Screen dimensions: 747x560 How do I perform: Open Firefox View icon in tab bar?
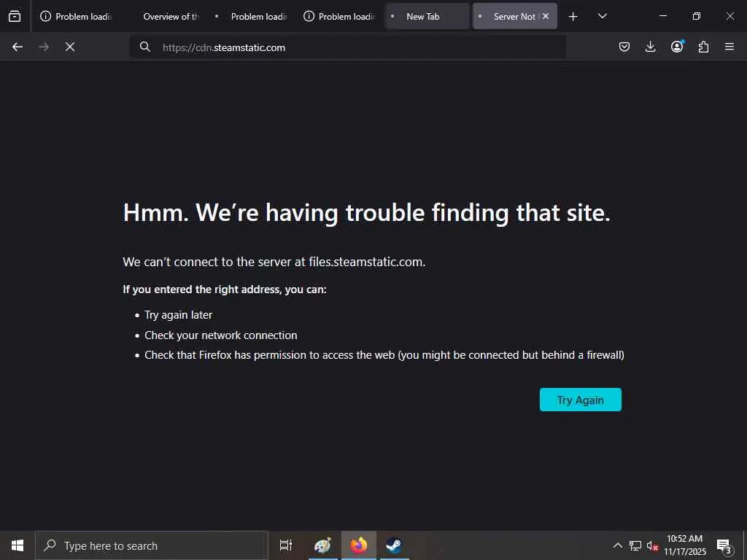15,16
